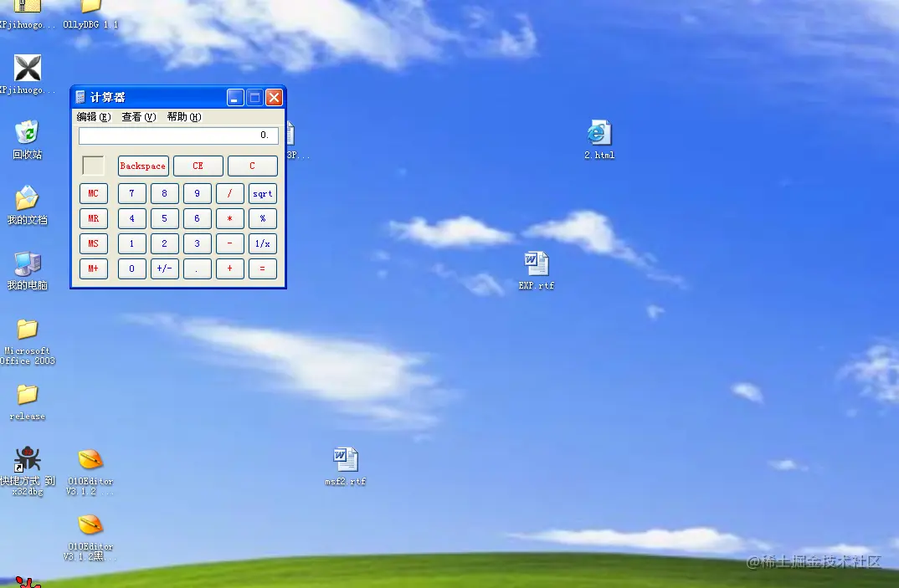Click the MC memory clear button
The width and height of the screenshot is (899, 588).
(x=94, y=194)
